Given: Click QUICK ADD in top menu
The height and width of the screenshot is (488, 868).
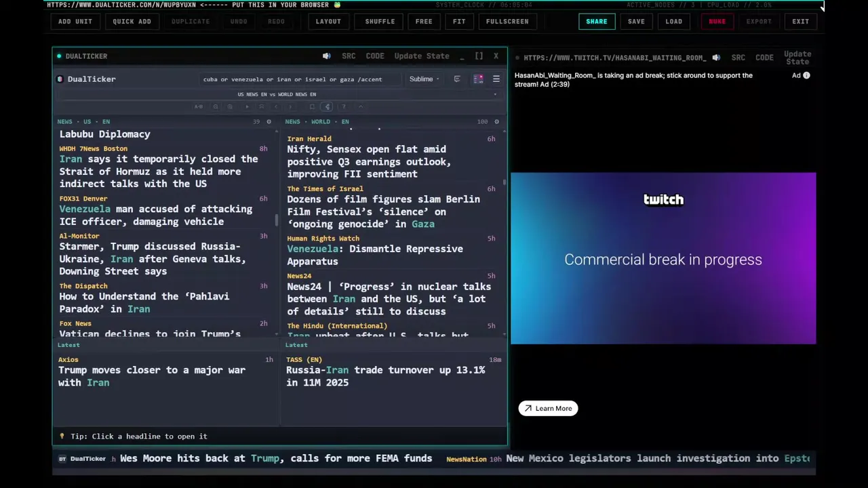Looking at the screenshot, I should pyautogui.click(x=132, y=22).
